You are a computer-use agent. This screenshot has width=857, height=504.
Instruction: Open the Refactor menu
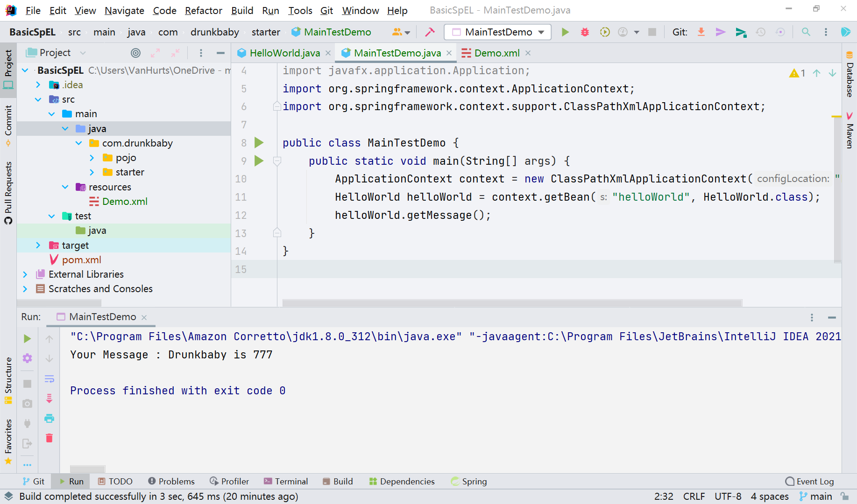[203, 10]
